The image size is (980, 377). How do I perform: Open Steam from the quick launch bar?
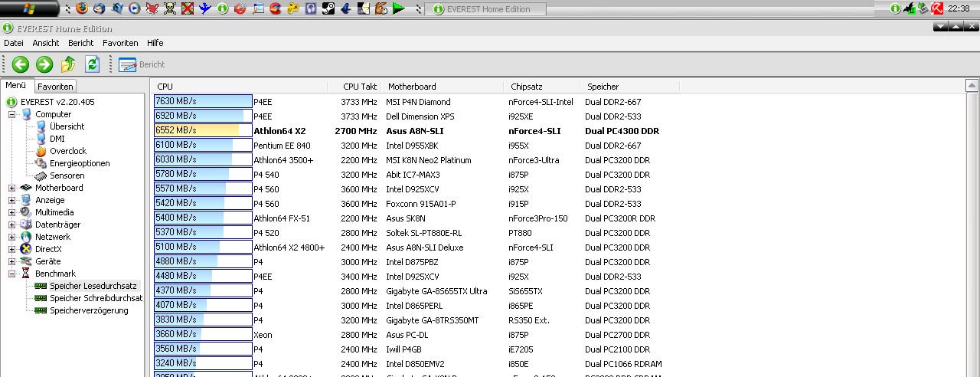pyautogui.click(x=328, y=8)
